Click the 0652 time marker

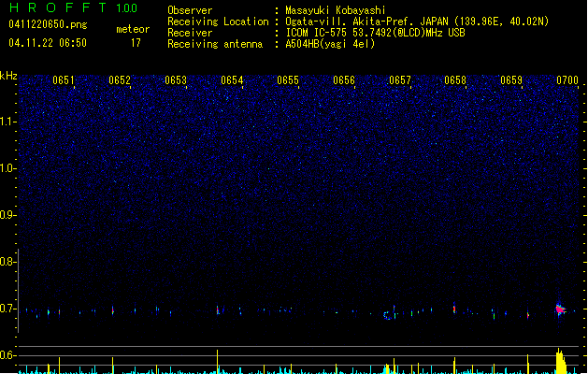tap(120, 80)
